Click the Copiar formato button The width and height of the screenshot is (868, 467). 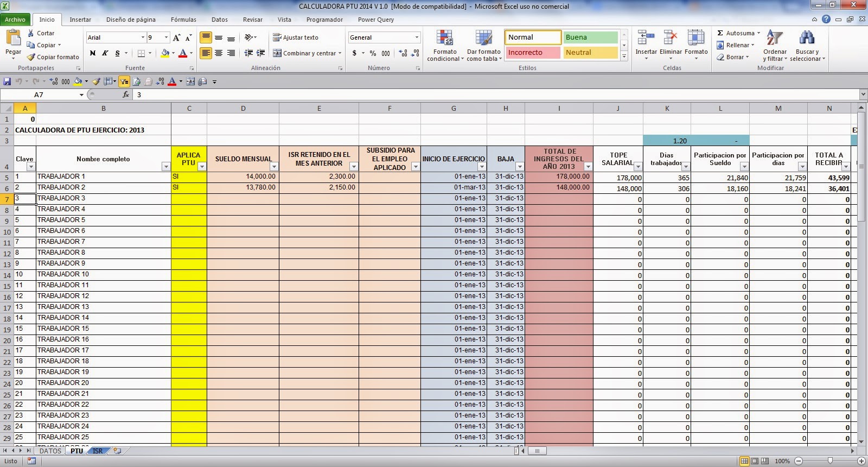(53, 57)
